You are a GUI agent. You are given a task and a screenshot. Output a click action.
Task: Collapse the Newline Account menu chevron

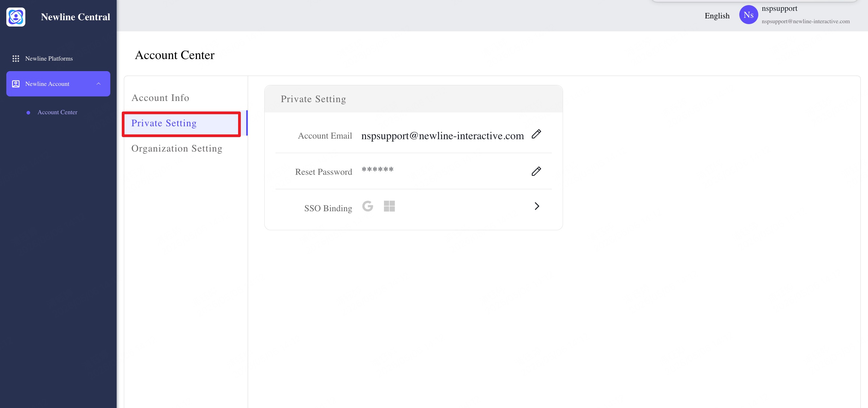pos(98,84)
